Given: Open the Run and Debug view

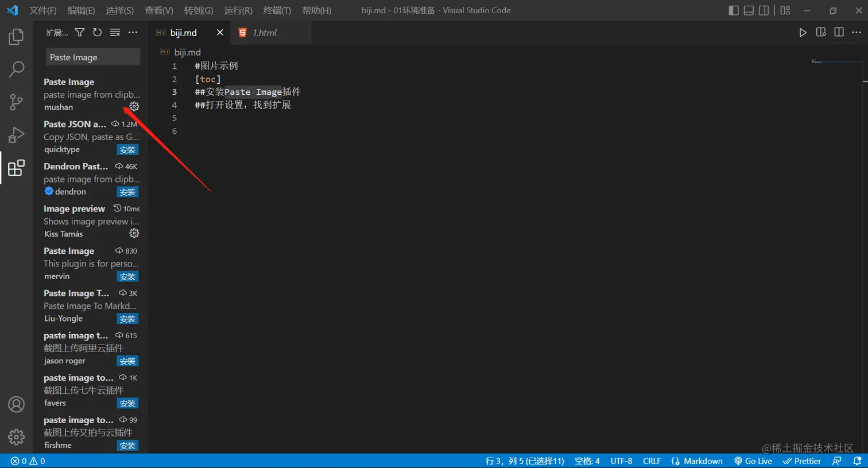Looking at the screenshot, I should [16, 135].
